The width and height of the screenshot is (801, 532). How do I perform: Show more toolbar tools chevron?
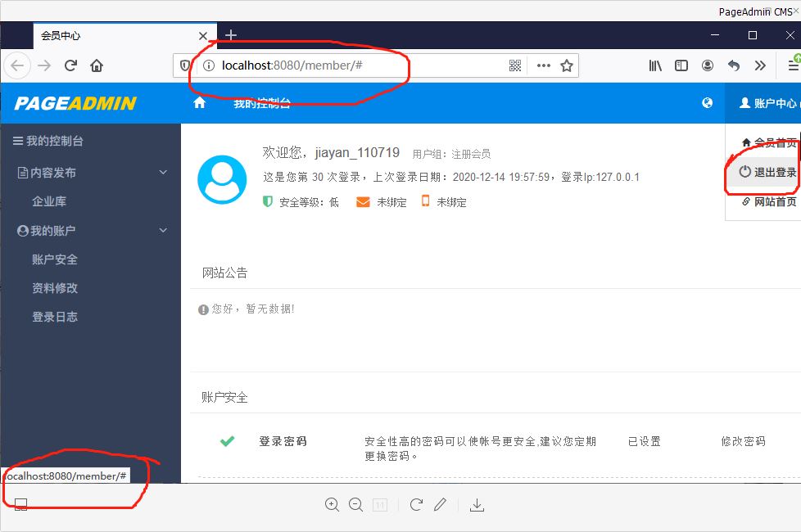pos(760,65)
